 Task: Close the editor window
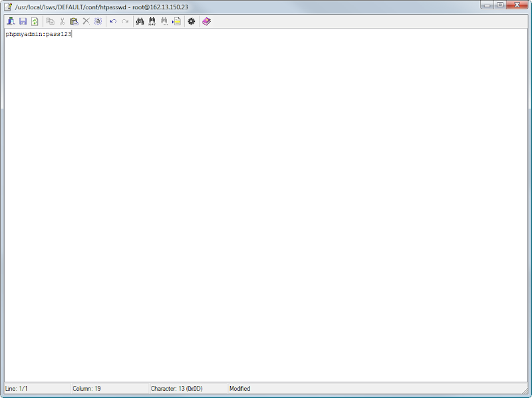click(517, 5)
